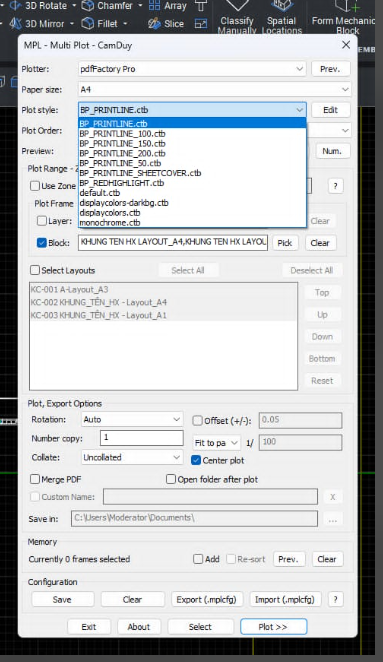Click the 3D Mirror tool icon
The image size is (383, 662).
[16, 24]
